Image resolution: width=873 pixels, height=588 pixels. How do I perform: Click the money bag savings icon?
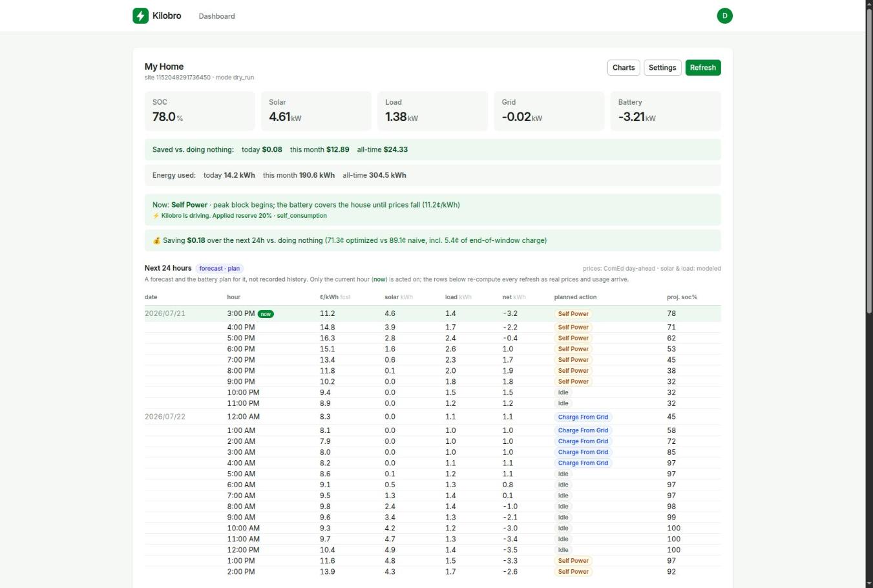pyautogui.click(x=156, y=240)
